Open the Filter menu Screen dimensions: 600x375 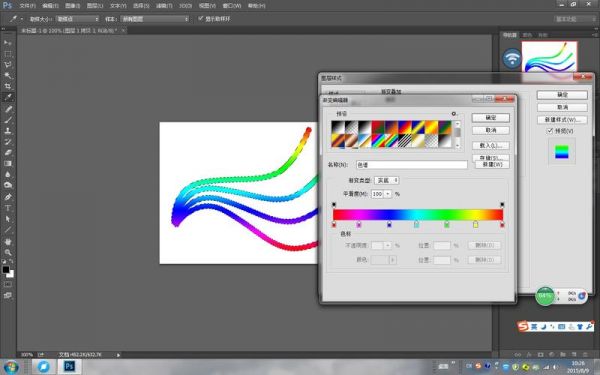pyautogui.click(x=164, y=6)
